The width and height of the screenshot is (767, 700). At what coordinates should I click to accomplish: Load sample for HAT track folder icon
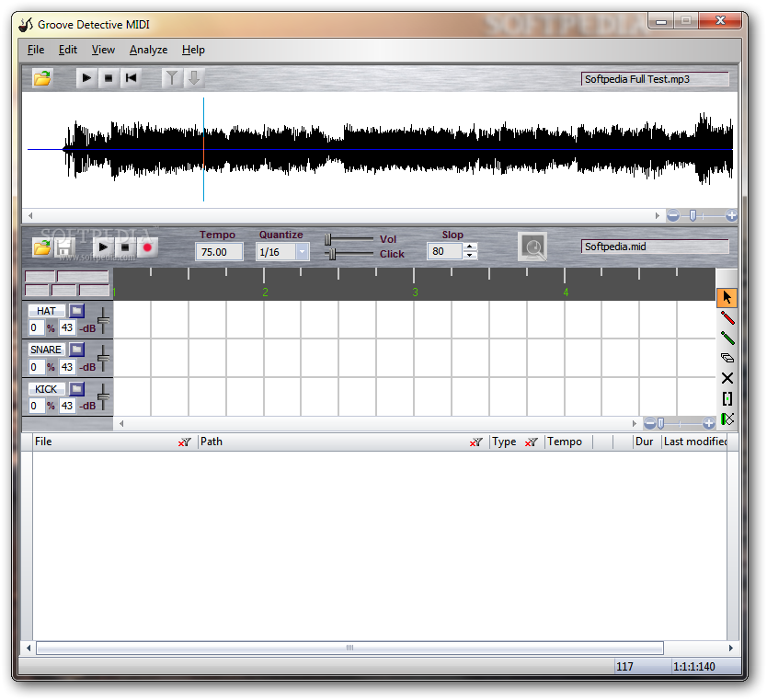point(76,311)
